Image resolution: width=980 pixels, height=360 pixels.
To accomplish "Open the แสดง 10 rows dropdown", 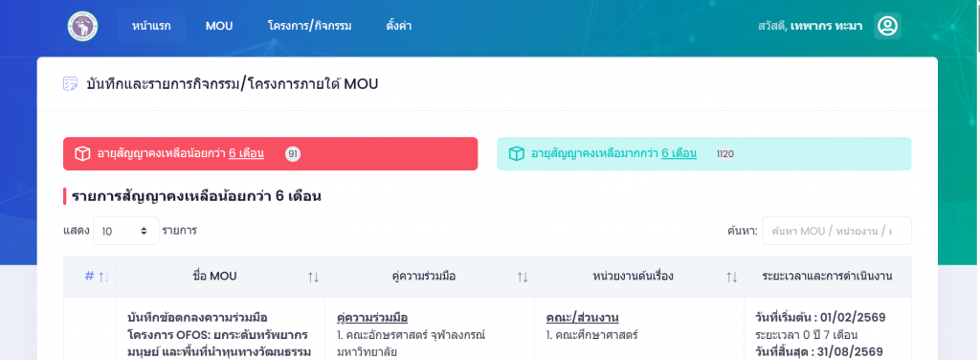I will (x=126, y=231).
